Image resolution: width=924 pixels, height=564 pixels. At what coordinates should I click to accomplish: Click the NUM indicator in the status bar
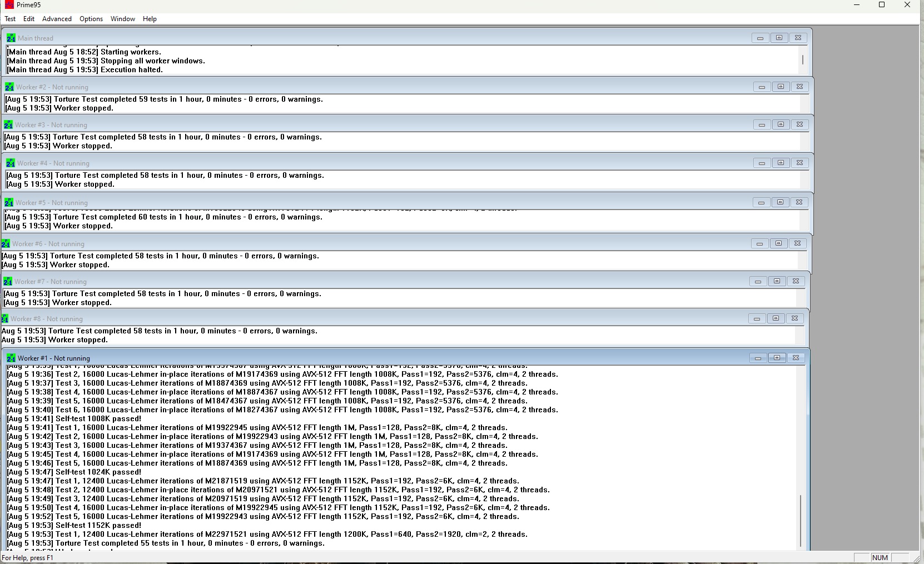pyautogui.click(x=880, y=558)
